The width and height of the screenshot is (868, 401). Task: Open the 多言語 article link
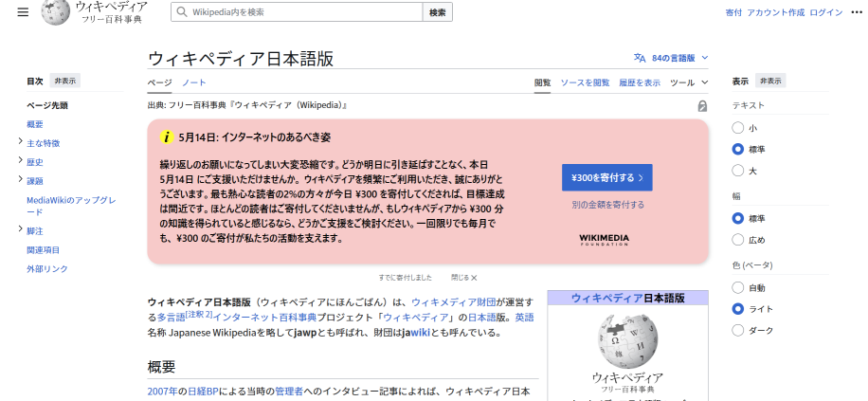click(x=171, y=318)
